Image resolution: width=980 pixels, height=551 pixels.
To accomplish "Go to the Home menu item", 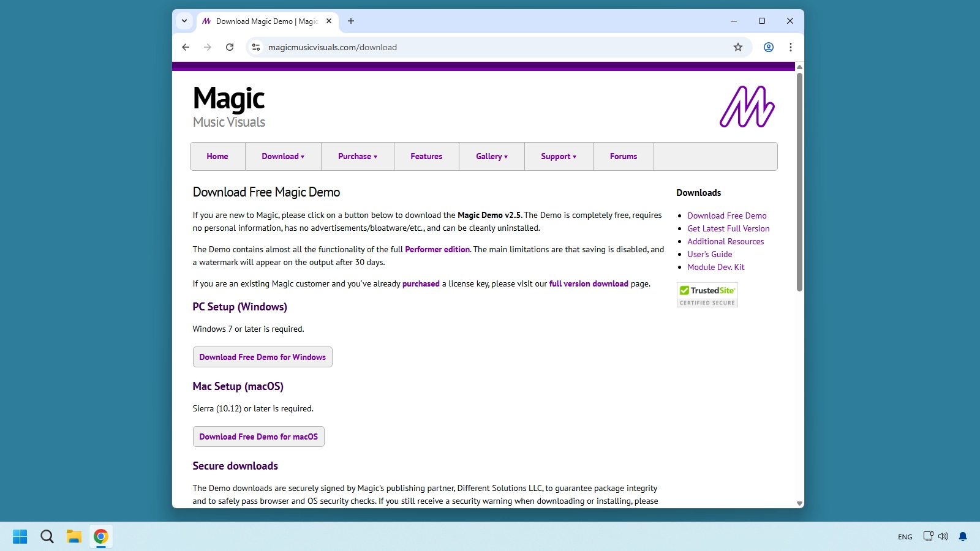I will 217,157.
